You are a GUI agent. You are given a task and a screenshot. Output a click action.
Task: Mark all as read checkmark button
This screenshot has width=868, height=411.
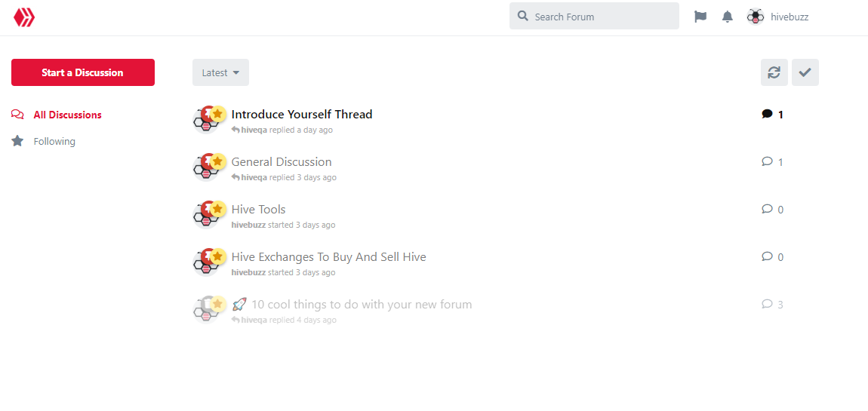pyautogui.click(x=805, y=72)
